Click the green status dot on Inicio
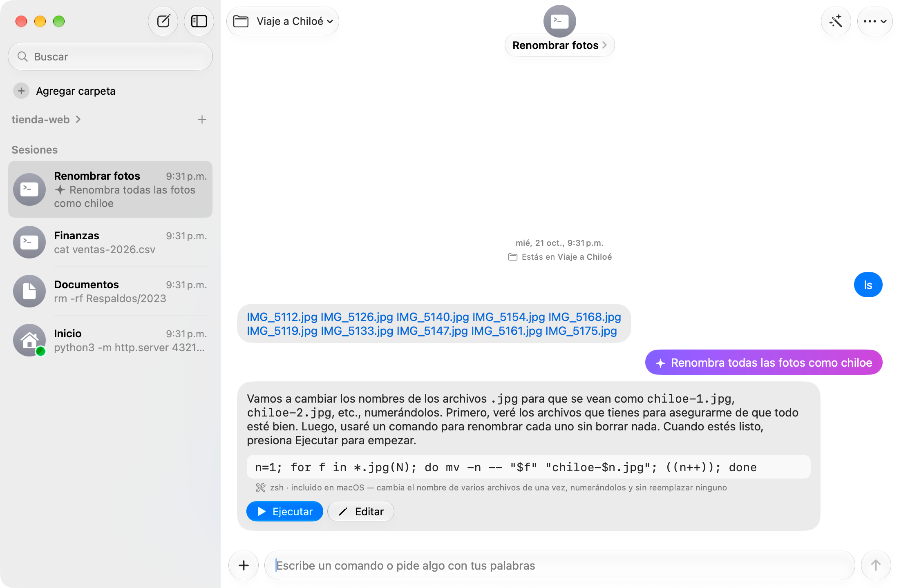This screenshot has width=899, height=588. 40,351
